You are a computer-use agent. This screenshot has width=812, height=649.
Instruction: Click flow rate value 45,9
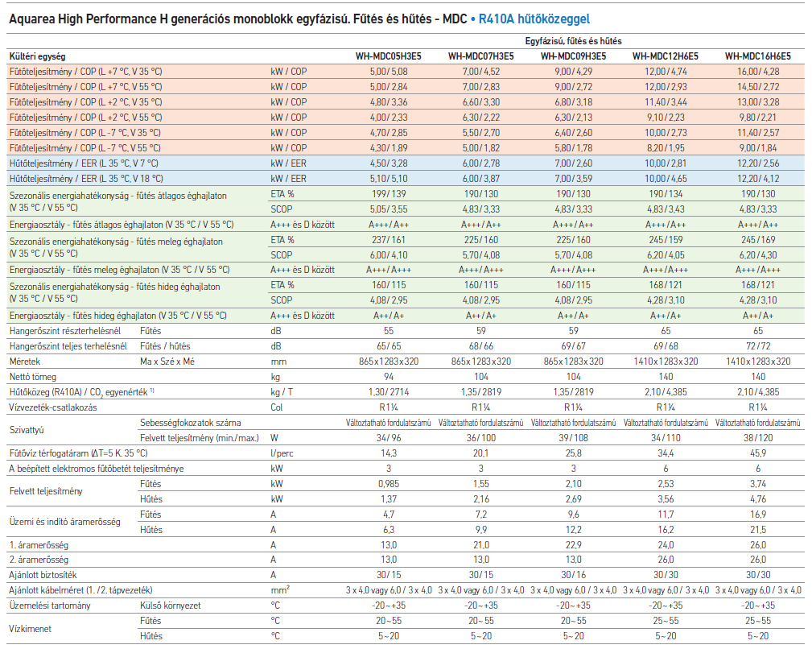coord(758,453)
